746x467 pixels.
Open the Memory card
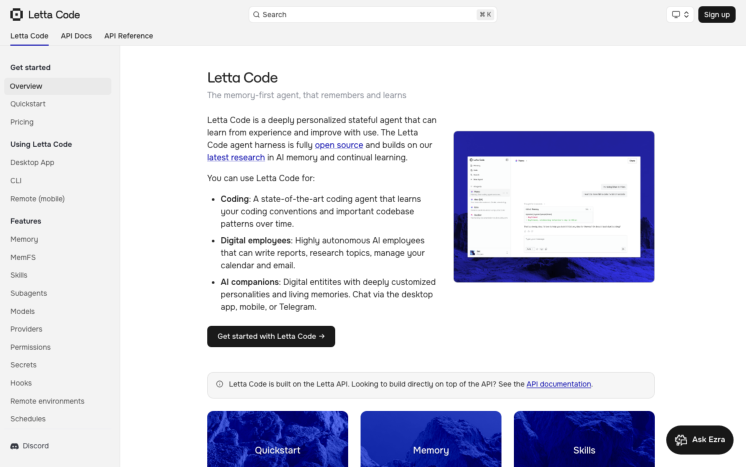431,439
